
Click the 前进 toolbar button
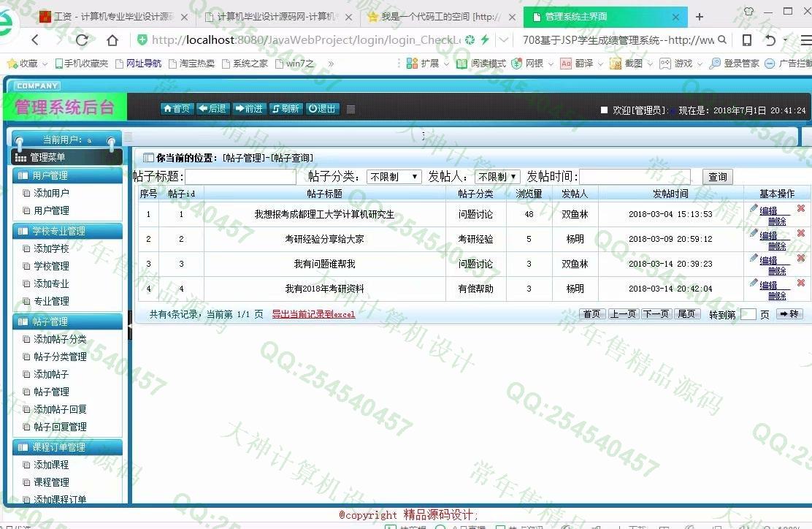tap(249, 109)
